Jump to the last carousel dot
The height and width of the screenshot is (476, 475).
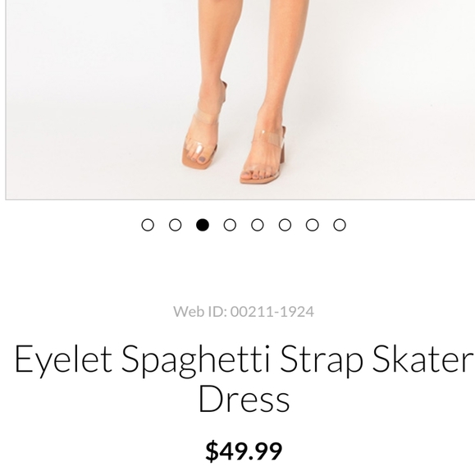tap(340, 225)
